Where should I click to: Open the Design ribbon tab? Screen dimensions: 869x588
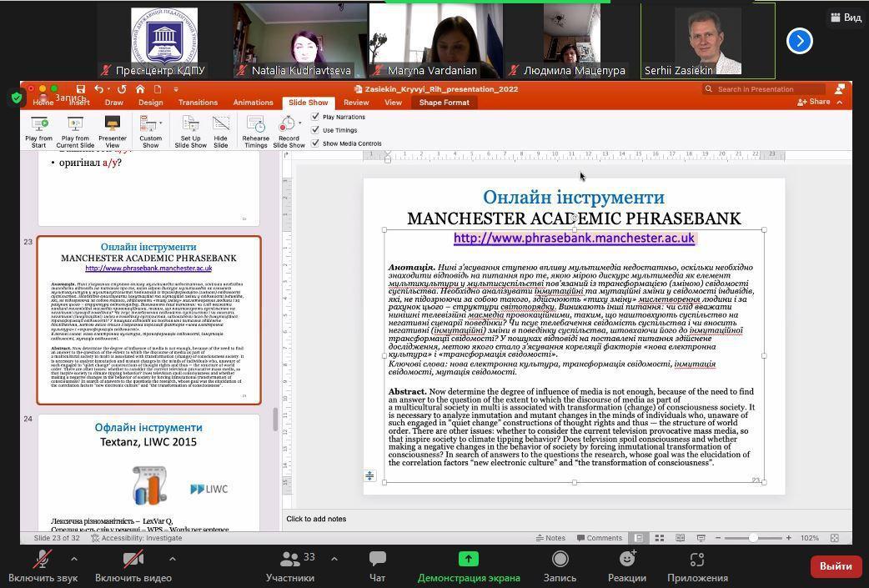pyautogui.click(x=151, y=103)
